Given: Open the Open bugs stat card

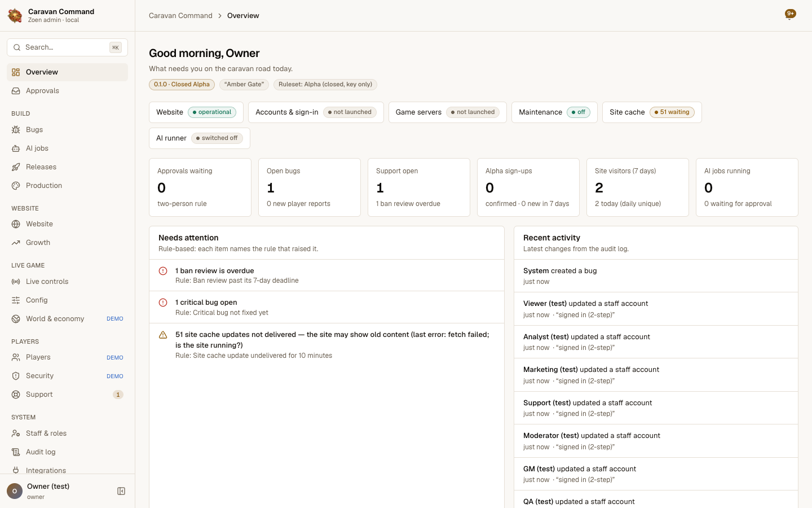Looking at the screenshot, I should click(x=310, y=187).
